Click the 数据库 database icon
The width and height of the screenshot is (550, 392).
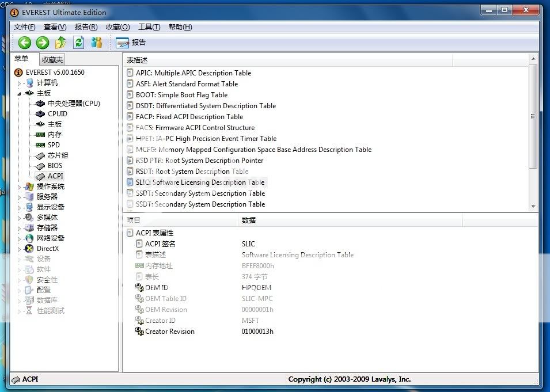pyautogui.click(x=29, y=300)
